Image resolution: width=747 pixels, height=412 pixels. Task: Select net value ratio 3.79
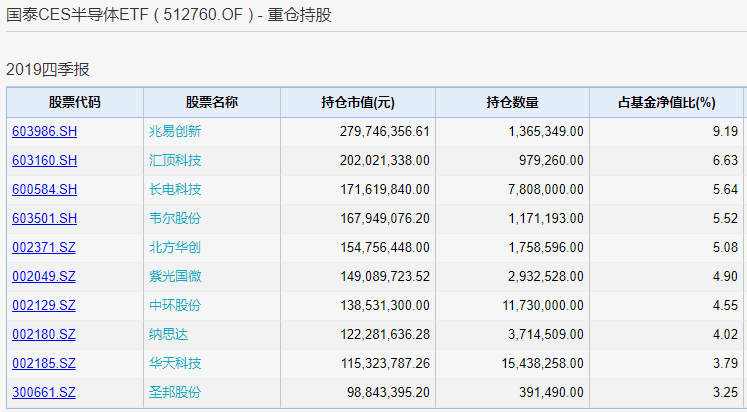point(725,364)
